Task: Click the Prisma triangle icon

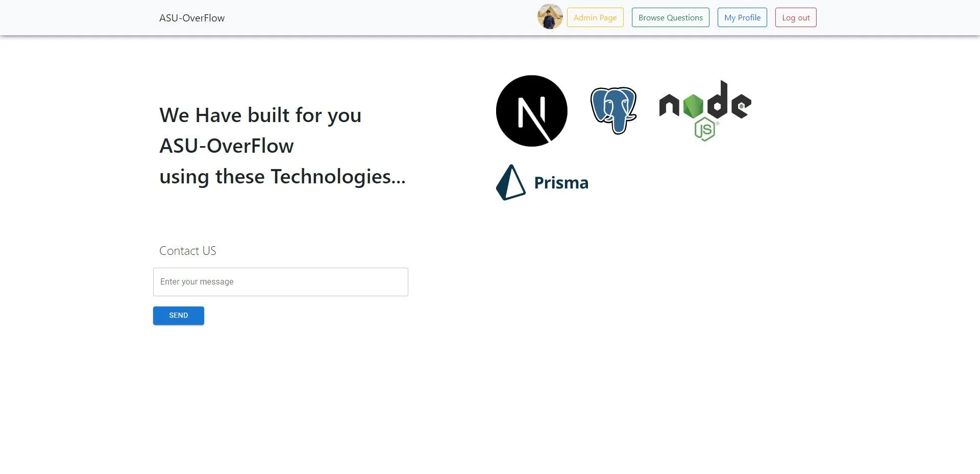Action: coord(510,183)
